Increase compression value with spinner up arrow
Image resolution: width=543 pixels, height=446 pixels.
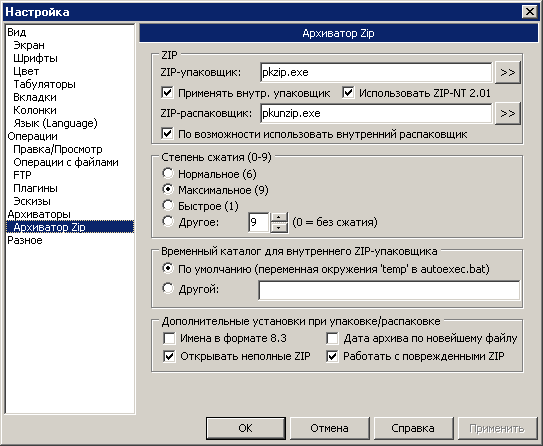pos(279,217)
